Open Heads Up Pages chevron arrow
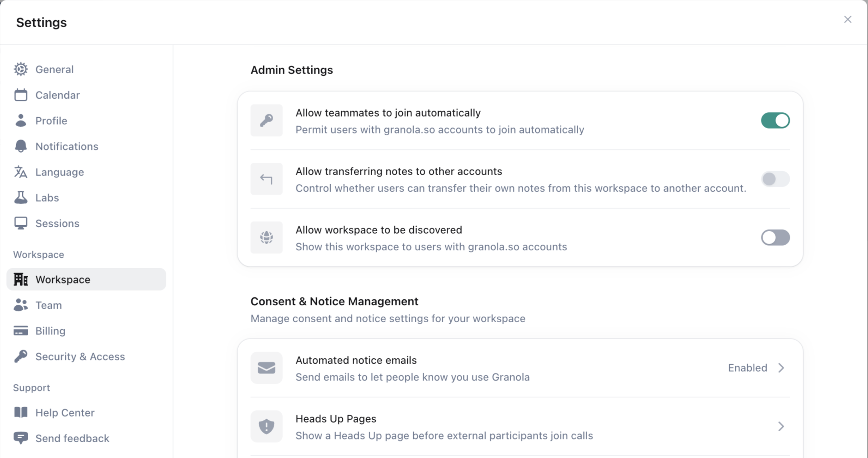The width and height of the screenshot is (868, 458). [x=781, y=426]
